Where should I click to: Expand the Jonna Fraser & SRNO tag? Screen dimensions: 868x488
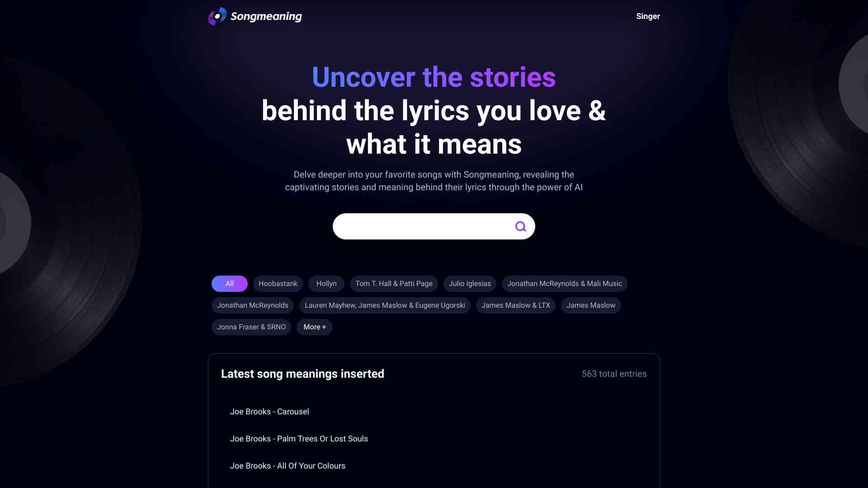[251, 327]
